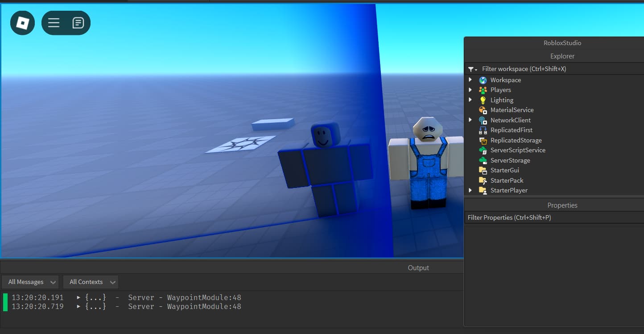
Task: Open the All Contexts dropdown
Action: [91, 282]
